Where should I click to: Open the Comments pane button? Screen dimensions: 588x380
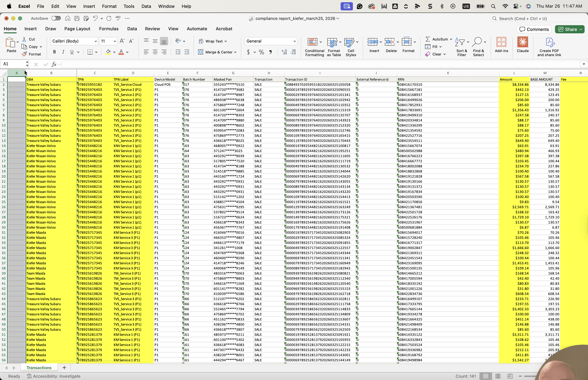pyautogui.click(x=534, y=29)
